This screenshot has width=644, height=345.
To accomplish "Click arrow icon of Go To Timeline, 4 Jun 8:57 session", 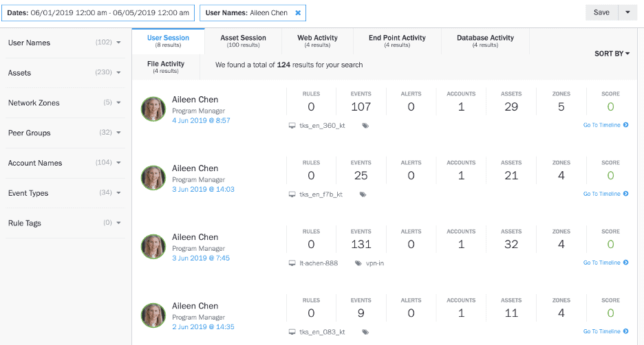I will pyautogui.click(x=626, y=124).
